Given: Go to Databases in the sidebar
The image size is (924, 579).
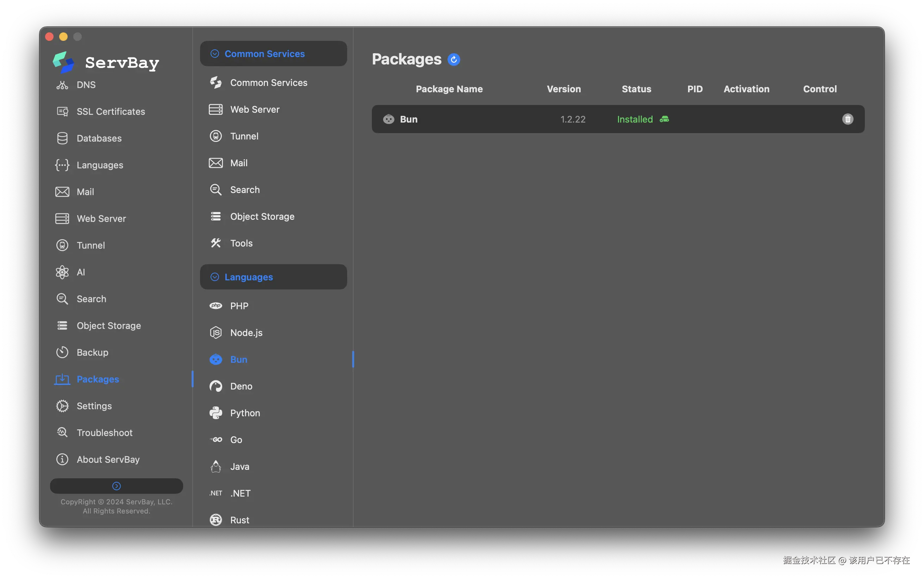Looking at the screenshot, I should [99, 138].
